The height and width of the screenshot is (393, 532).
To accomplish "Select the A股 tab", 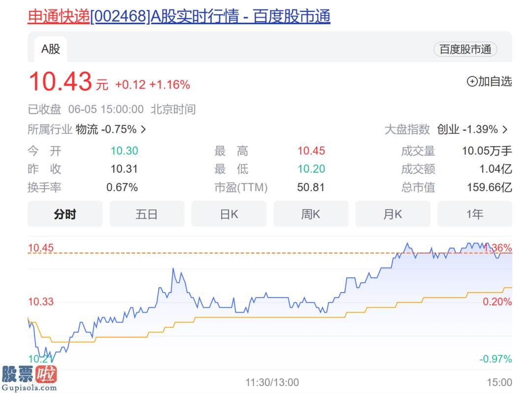I will [51, 49].
